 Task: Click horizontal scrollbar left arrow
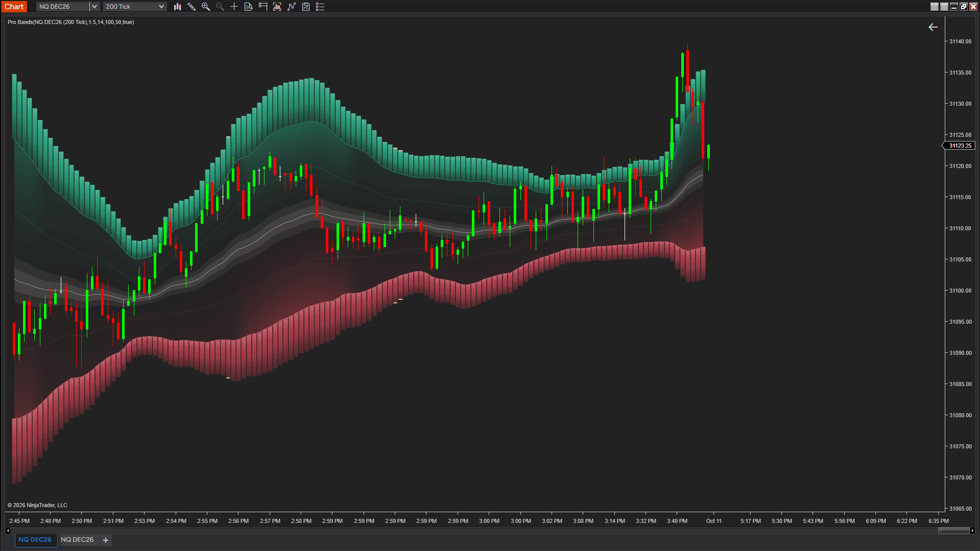(8, 531)
